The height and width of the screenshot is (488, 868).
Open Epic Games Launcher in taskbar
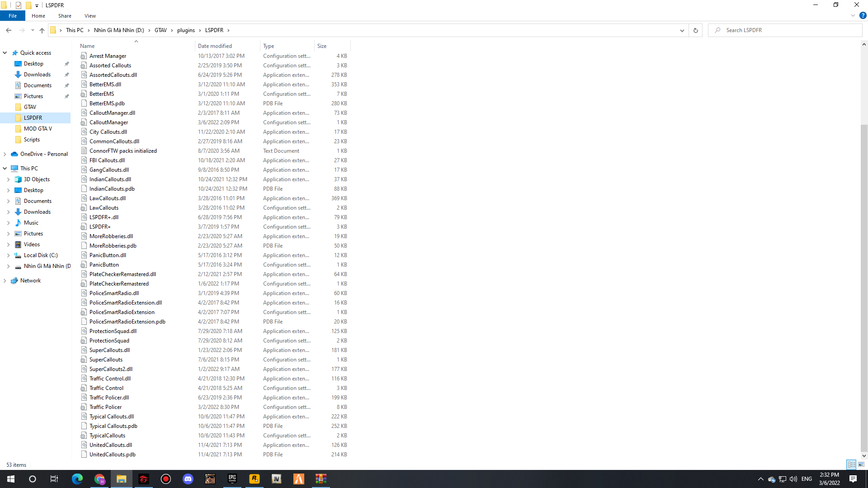pos(232,479)
